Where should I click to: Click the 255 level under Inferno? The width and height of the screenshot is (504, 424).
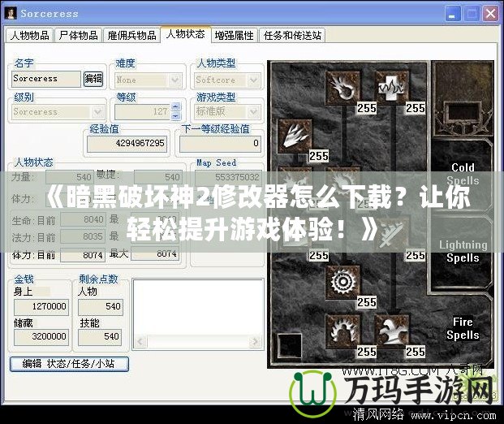[x=319, y=156]
